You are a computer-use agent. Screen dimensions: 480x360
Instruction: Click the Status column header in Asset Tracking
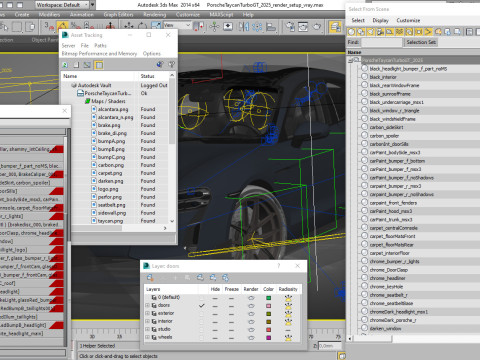coord(153,76)
